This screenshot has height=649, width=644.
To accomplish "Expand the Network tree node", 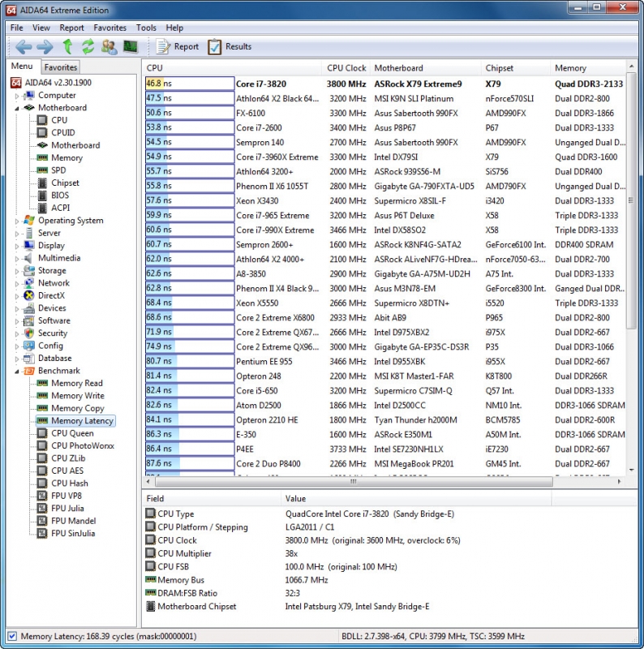I will pyautogui.click(x=17, y=284).
